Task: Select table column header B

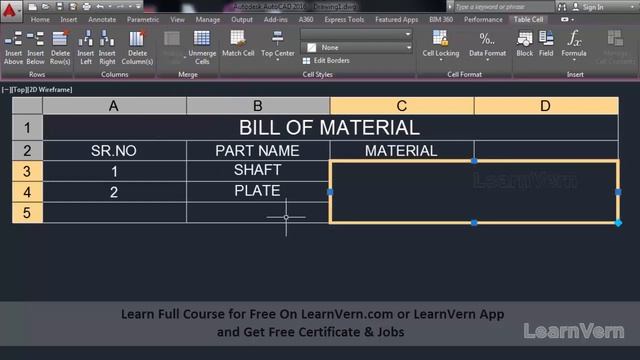Action: (x=258, y=106)
